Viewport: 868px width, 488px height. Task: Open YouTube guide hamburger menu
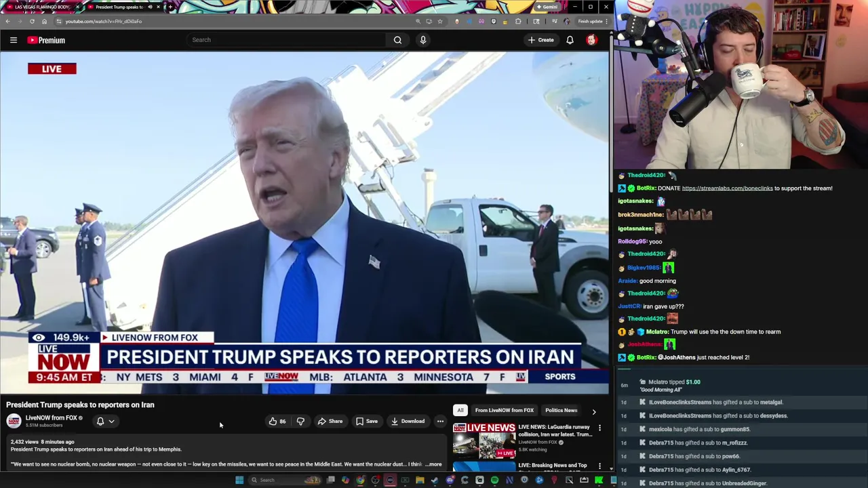(x=13, y=40)
